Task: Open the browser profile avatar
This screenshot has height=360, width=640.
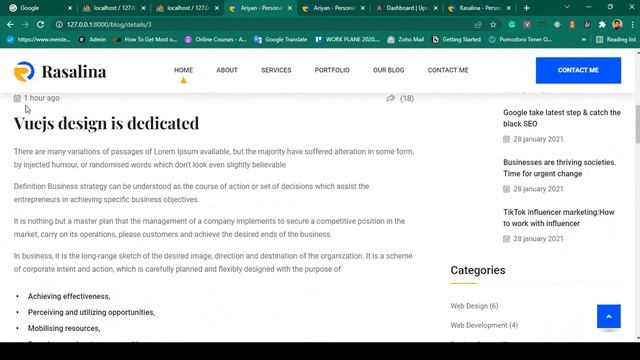Action: pos(617,24)
